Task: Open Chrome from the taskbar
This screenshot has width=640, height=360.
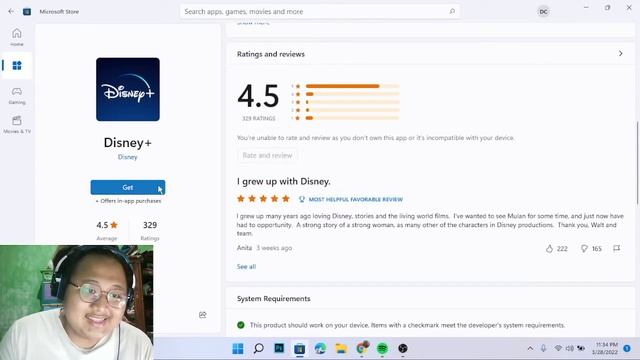Action: [x=362, y=349]
